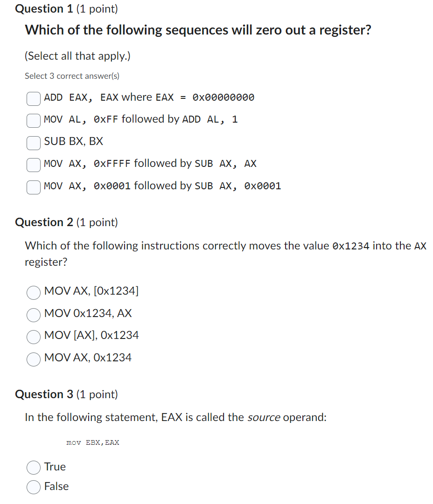Click the True option label text
The image size is (433, 504).
56,467
